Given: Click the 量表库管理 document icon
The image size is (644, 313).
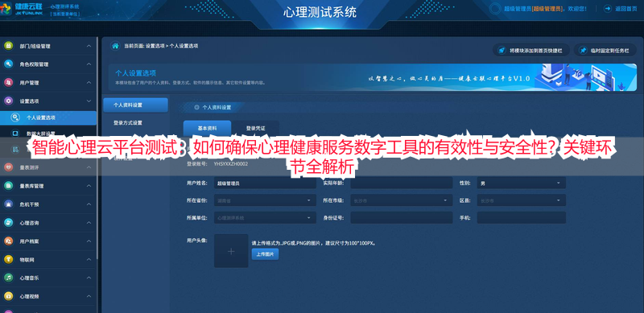Looking at the screenshot, I should (x=8, y=186).
